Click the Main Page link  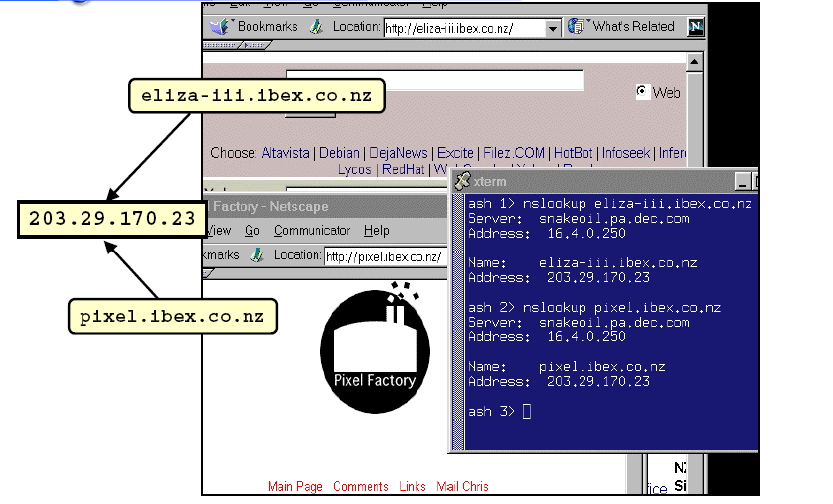coord(295,486)
